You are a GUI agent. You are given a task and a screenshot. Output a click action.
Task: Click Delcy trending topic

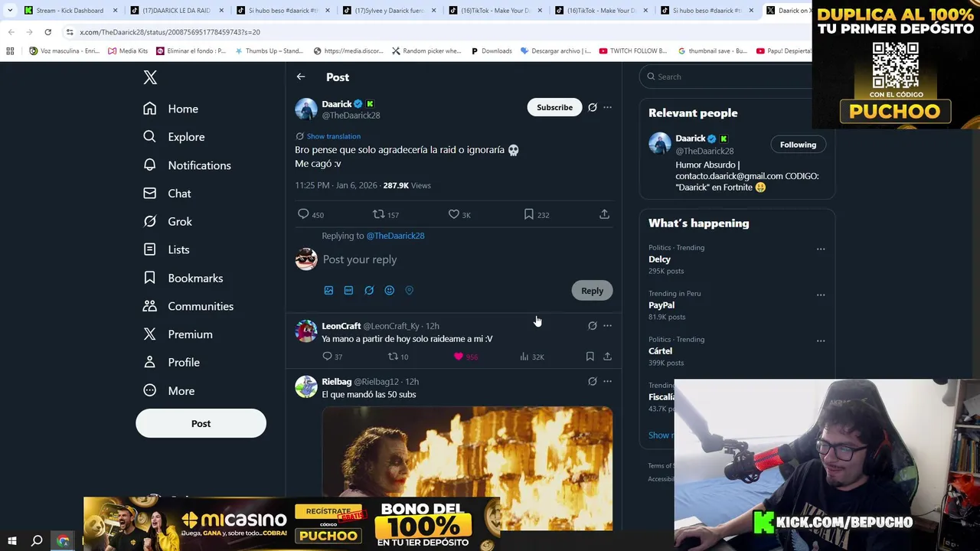click(659, 259)
